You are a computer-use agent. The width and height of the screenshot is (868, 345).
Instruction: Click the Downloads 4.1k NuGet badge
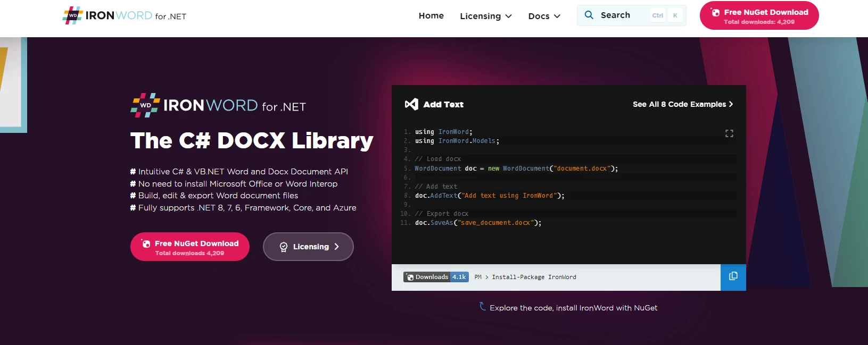click(436, 277)
